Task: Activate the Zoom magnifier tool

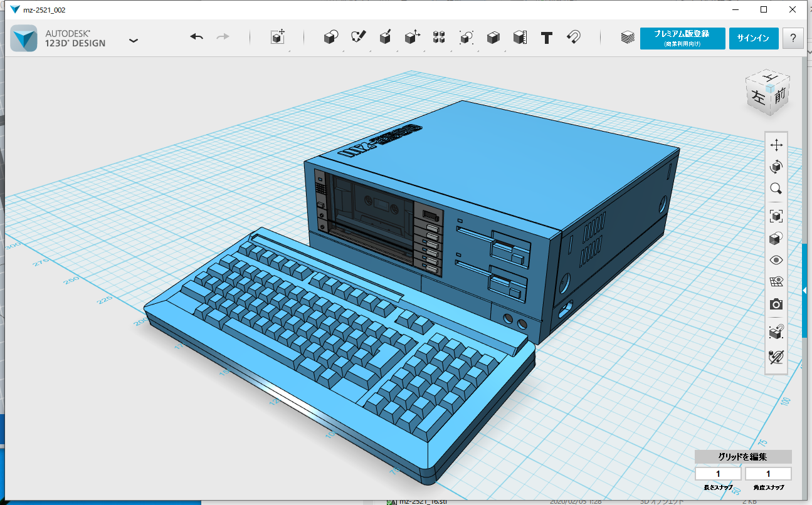Action: [x=776, y=189]
